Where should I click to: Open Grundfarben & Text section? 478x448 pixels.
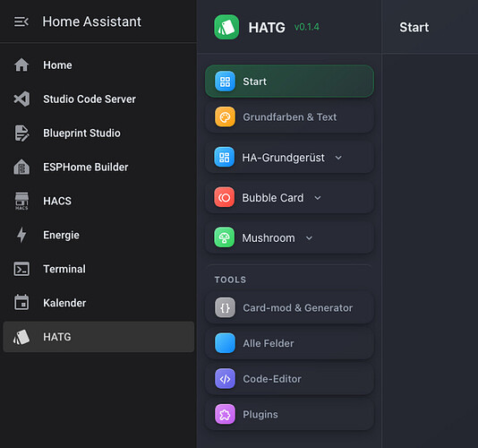290,116
